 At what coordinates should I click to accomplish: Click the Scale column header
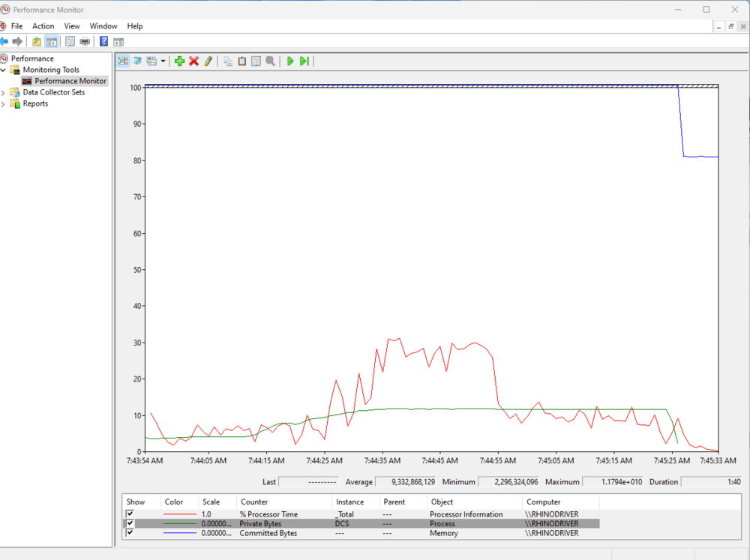217,502
